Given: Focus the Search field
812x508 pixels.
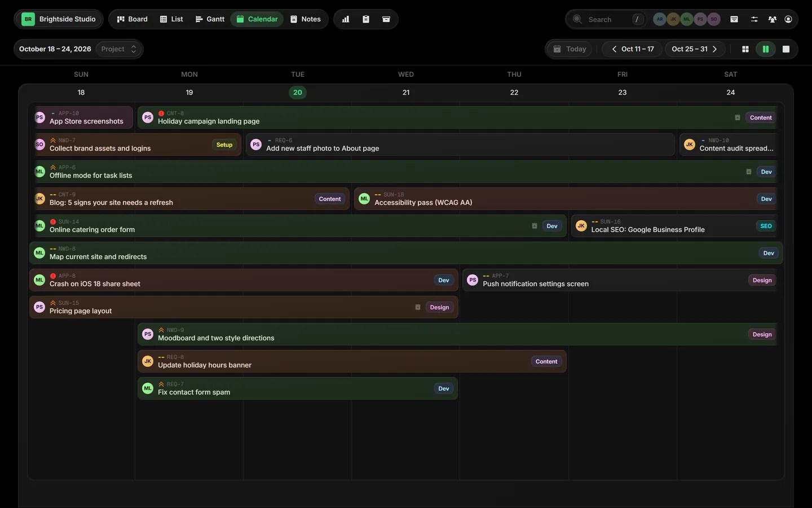Looking at the screenshot, I should [x=607, y=19].
